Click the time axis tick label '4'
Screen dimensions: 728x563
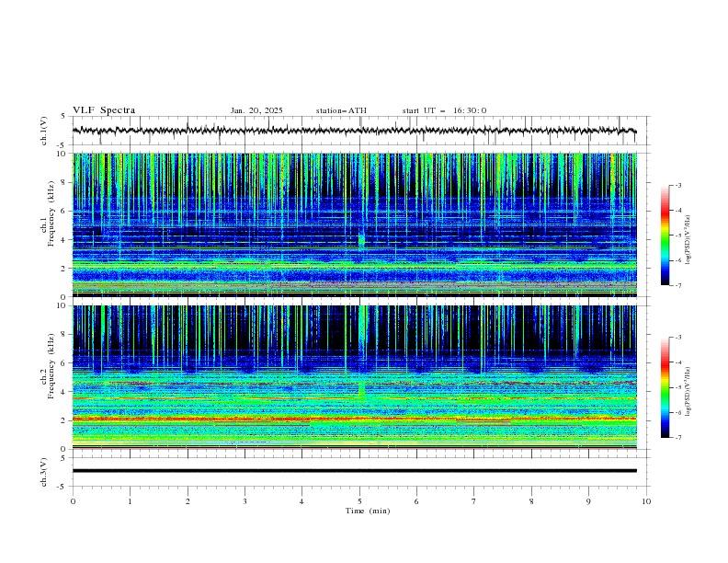302,501
